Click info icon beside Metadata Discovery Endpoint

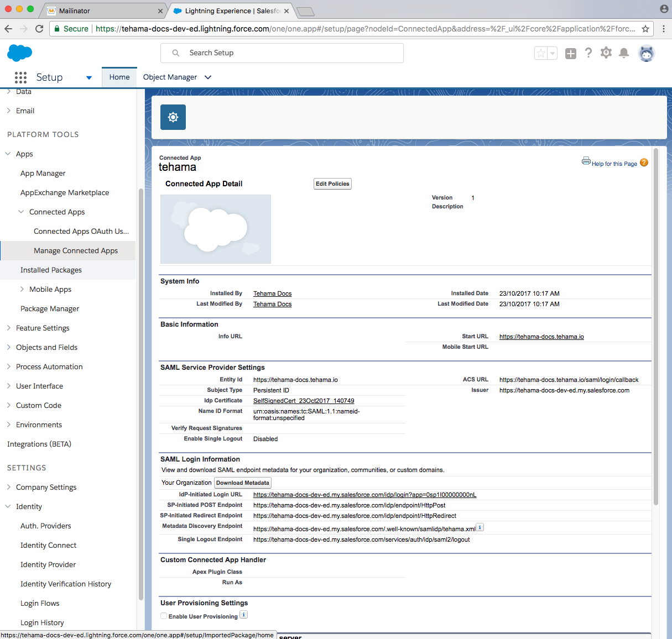[x=480, y=527]
